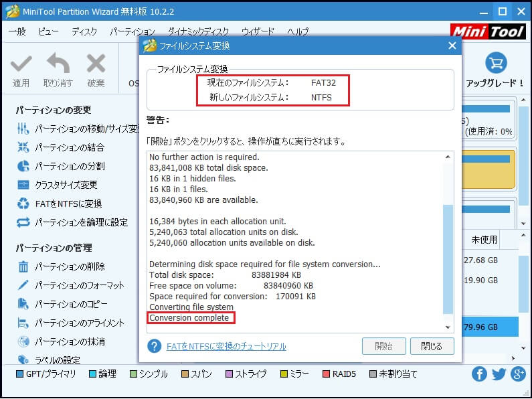Click クラスタサイズ変更 sidebar text
The width and height of the screenshot is (532, 399).
point(66,185)
